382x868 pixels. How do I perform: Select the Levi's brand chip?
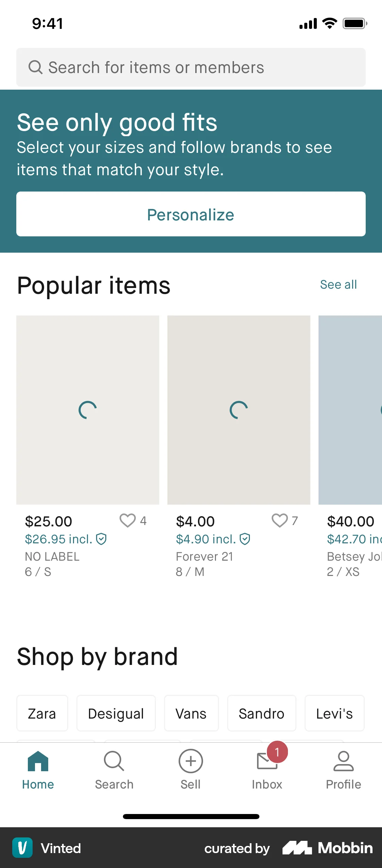point(334,713)
